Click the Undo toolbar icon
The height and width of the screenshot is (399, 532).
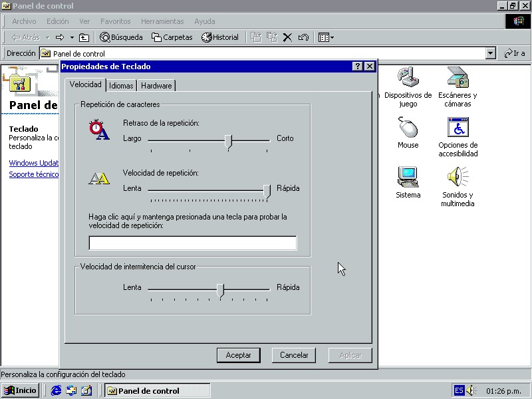[303, 37]
